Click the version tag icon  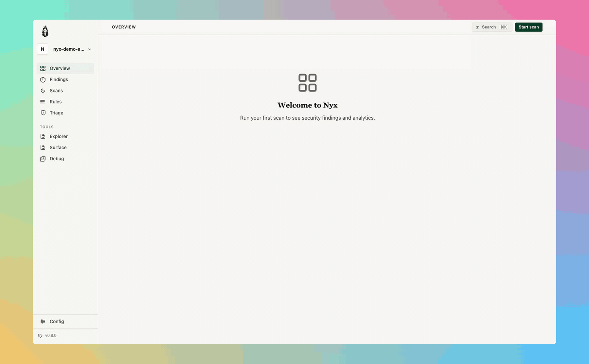tap(40, 336)
